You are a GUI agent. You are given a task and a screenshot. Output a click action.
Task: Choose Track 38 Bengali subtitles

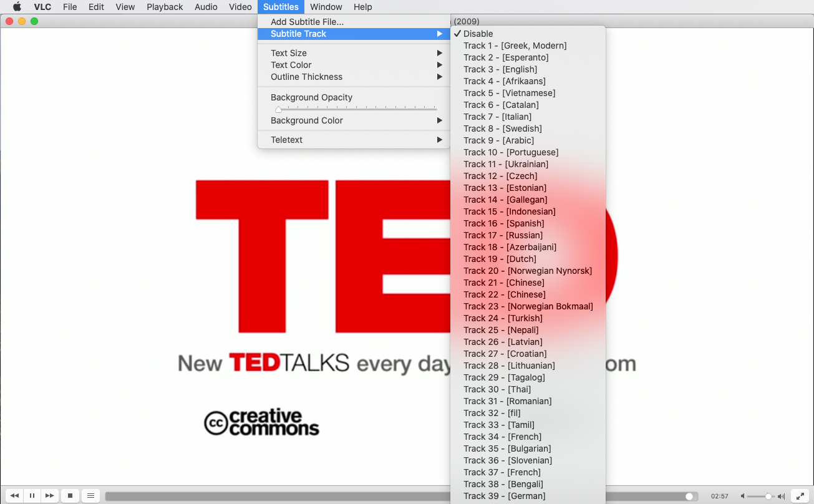(528, 484)
